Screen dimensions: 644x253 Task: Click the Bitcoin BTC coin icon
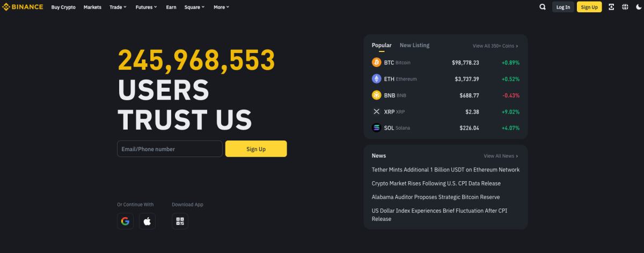pos(377,62)
